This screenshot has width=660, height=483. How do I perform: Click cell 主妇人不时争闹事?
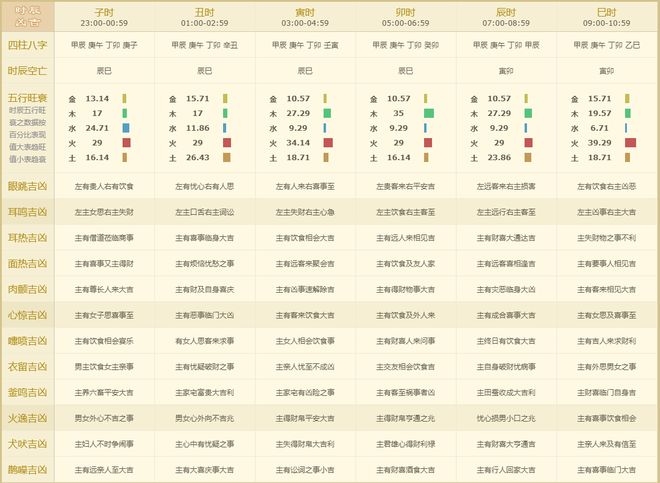click(104, 444)
